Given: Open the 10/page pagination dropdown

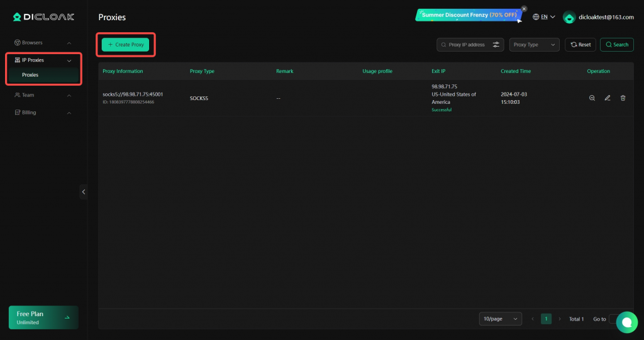Looking at the screenshot, I should [500, 319].
